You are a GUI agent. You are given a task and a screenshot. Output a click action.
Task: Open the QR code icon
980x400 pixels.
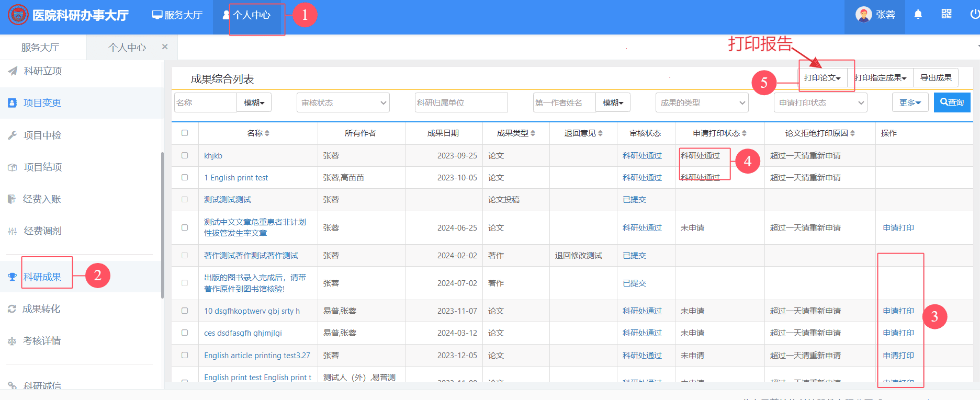pyautogui.click(x=947, y=14)
